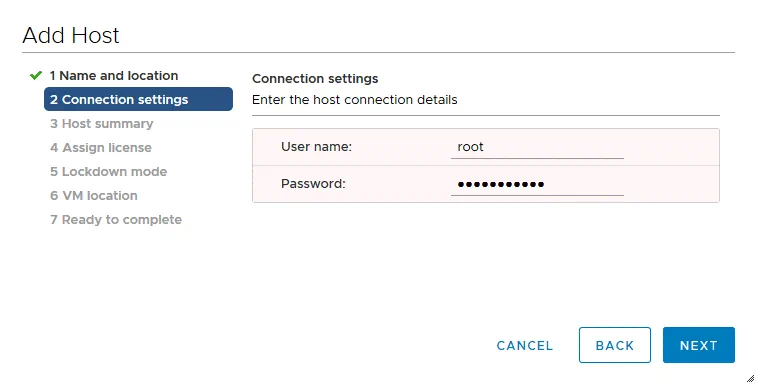Focus the Password input field
The width and height of the screenshot is (757, 385).
tap(537, 184)
